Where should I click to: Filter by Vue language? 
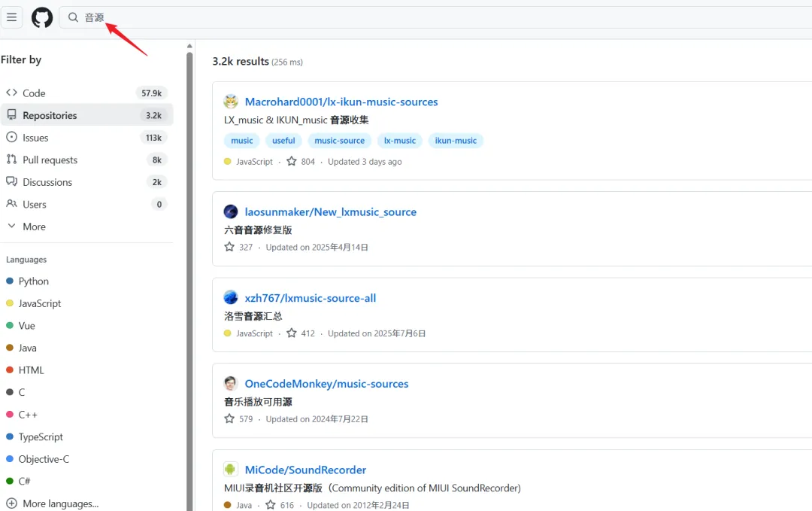coord(27,326)
